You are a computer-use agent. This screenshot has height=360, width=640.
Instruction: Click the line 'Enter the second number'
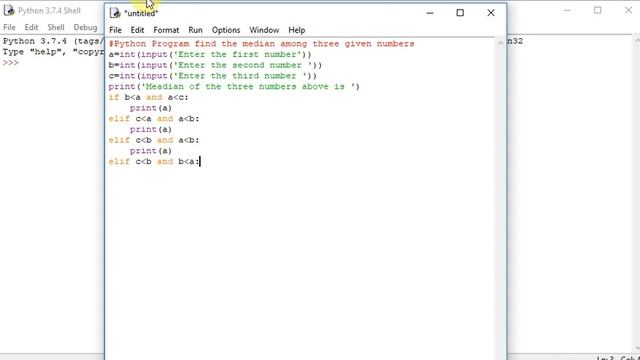215,65
